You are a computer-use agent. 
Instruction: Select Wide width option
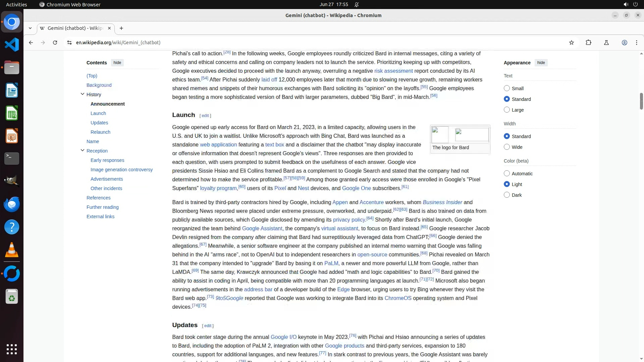tap(507, 147)
